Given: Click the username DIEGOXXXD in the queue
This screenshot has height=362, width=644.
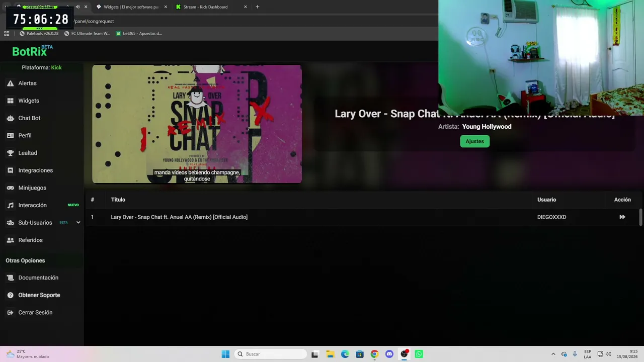Looking at the screenshot, I should click(551, 217).
